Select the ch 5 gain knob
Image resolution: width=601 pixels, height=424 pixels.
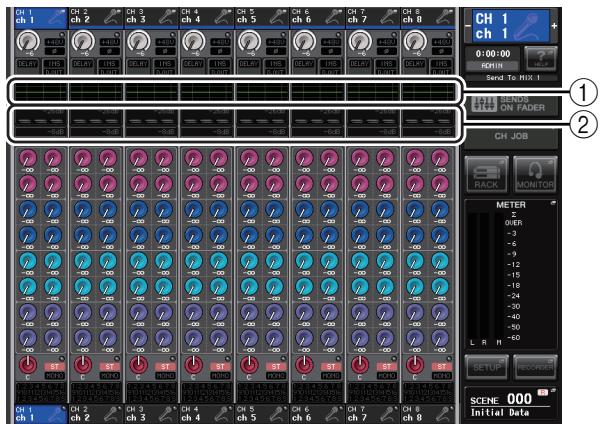[249, 41]
